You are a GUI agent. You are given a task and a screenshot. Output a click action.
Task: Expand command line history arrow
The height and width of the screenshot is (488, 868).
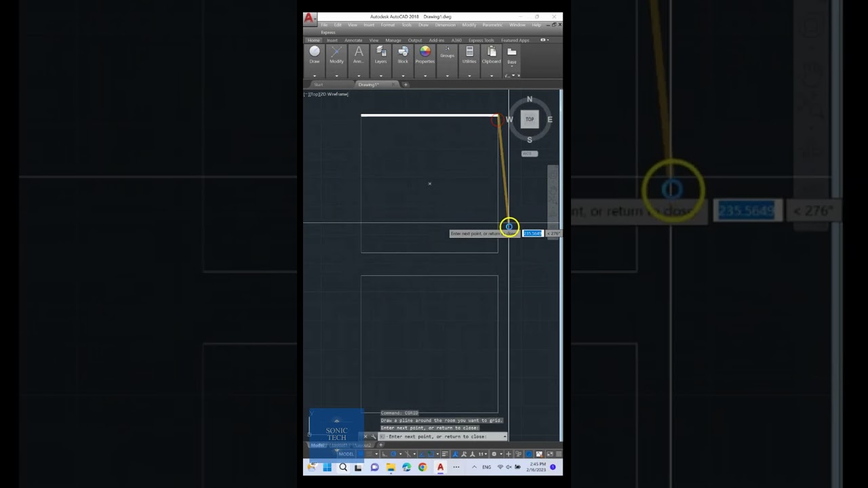pyautogui.click(x=505, y=436)
